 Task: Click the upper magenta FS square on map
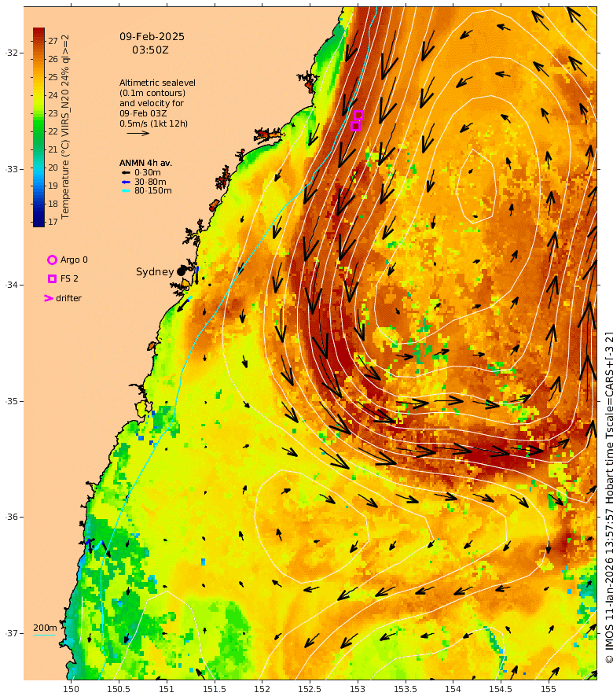358,115
